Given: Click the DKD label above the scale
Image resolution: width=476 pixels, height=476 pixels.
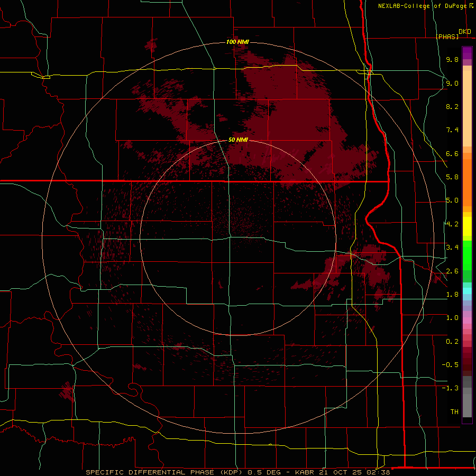Looking at the screenshot, I should (x=465, y=32).
